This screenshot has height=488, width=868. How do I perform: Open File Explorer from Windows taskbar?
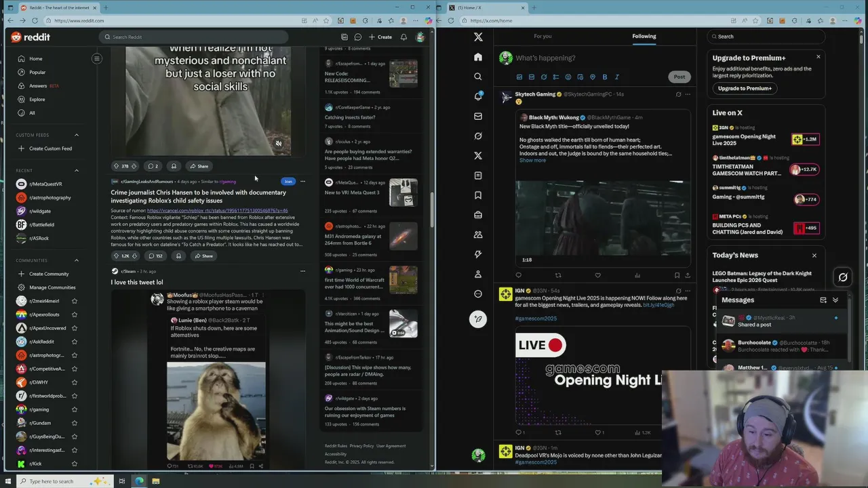click(x=155, y=481)
